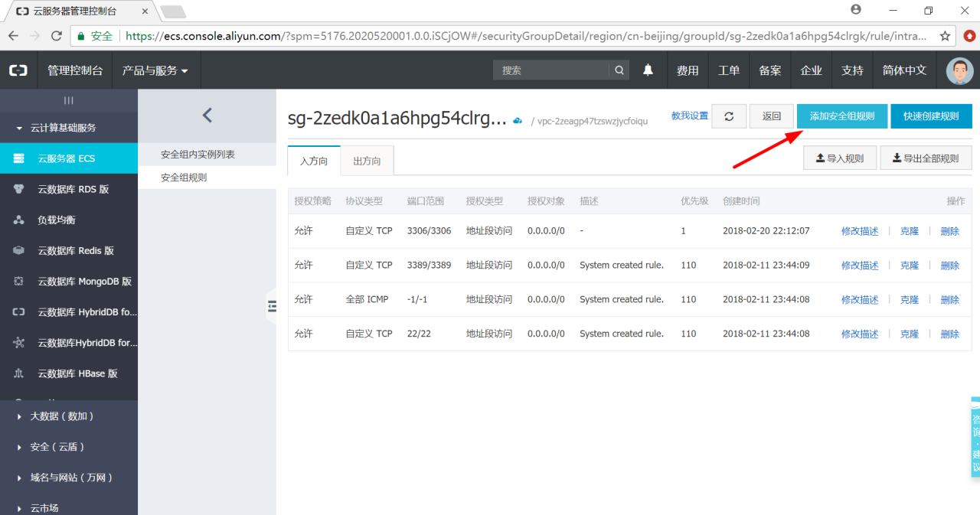Viewport: 980px width, 515px height.
Task: Click 删除 for the 3306/3306 rule
Action: click(x=949, y=231)
